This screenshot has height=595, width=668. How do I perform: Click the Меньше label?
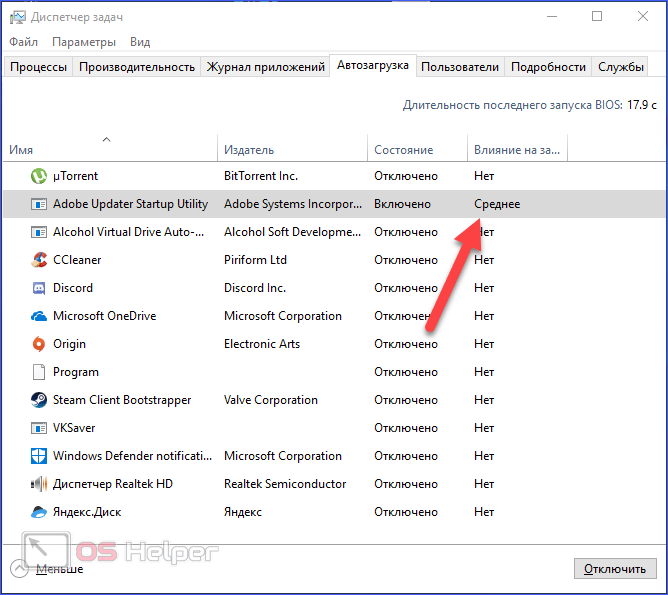[x=59, y=569]
